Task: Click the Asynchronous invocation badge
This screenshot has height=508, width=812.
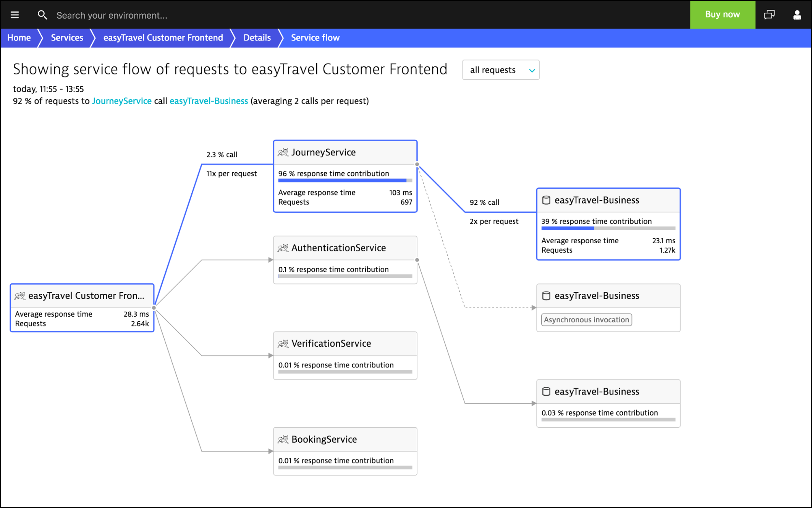Action: (587, 320)
